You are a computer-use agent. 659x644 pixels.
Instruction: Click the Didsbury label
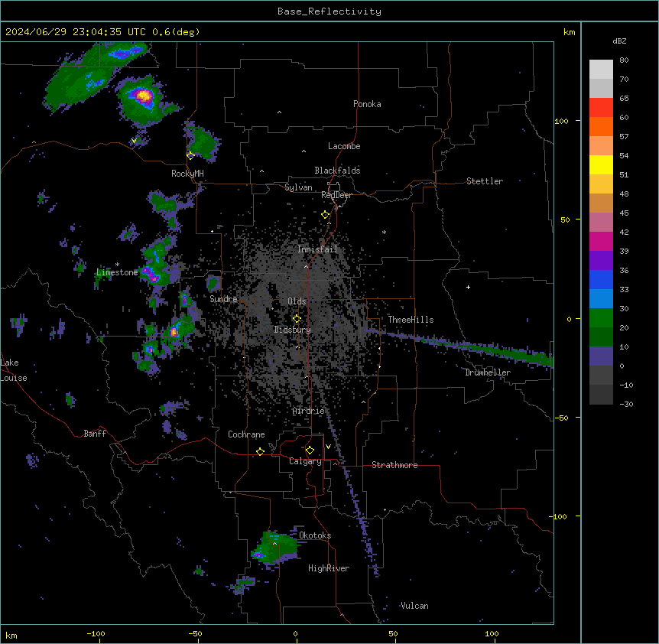(292, 330)
